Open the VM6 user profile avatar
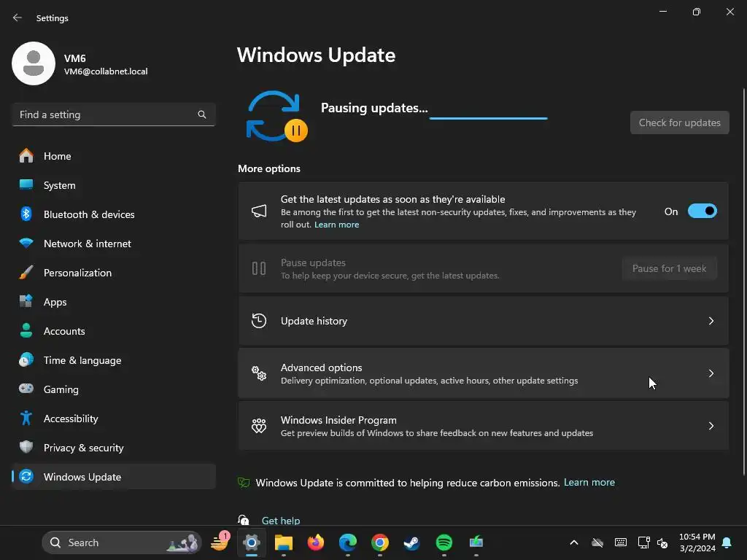The image size is (747, 560). [34, 63]
